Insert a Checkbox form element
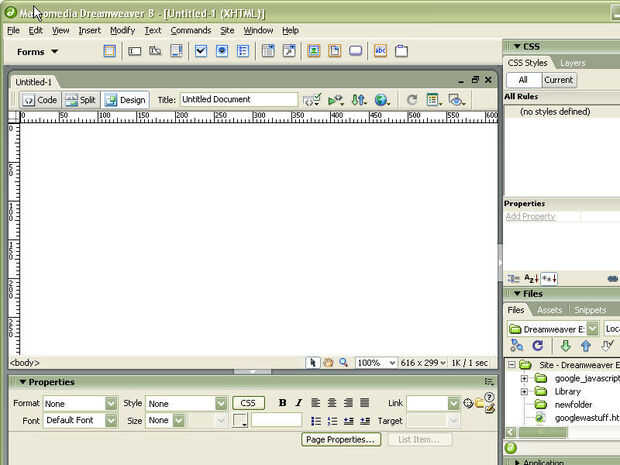 tap(201, 51)
